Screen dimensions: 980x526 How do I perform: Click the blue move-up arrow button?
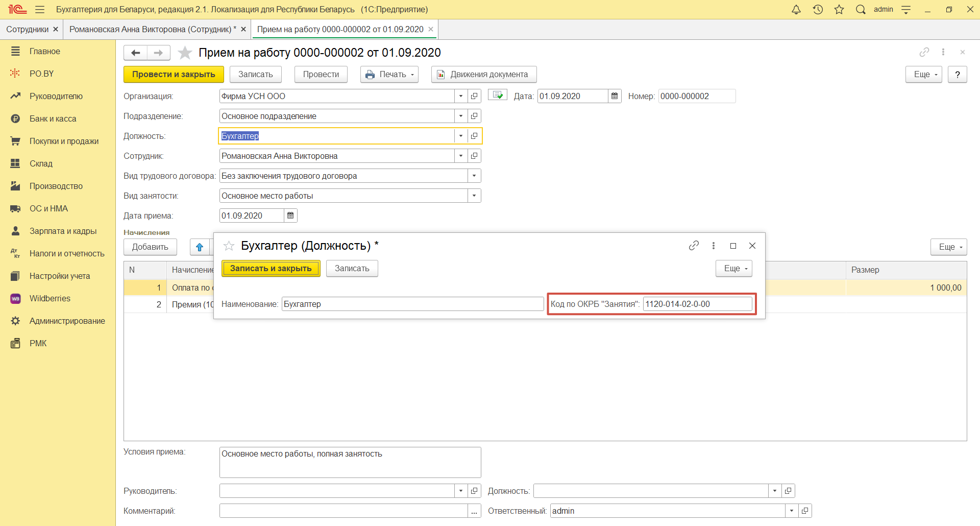click(x=200, y=247)
